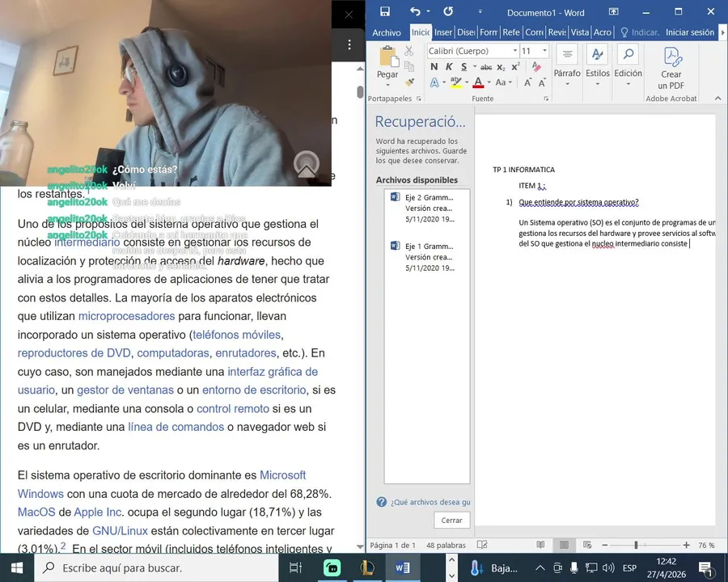Click the zoom out minus button
Viewport: 728px width, 582px height.
[x=604, y=545]
